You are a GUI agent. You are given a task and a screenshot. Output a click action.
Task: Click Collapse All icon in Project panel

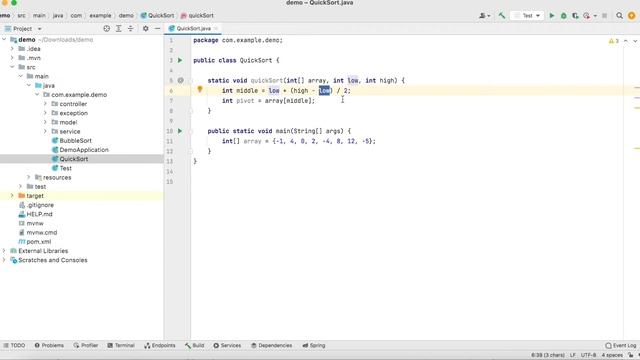click(131, 29)
